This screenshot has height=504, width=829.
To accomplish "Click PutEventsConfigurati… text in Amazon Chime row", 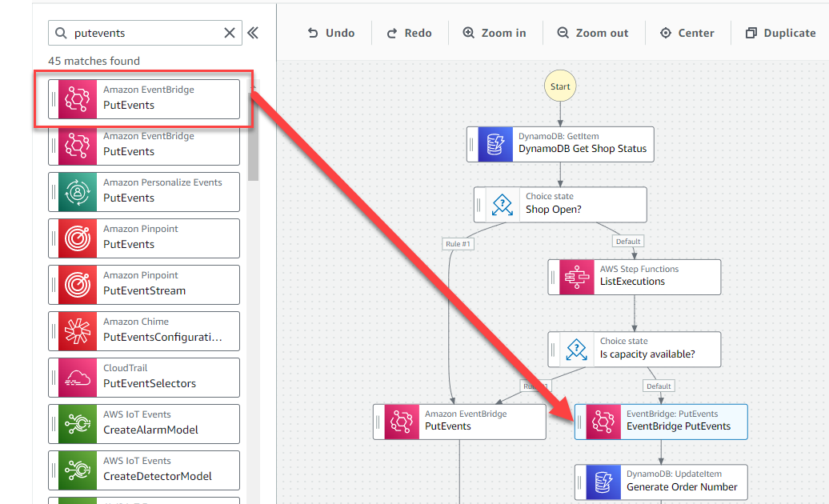I will coord(163,337).
